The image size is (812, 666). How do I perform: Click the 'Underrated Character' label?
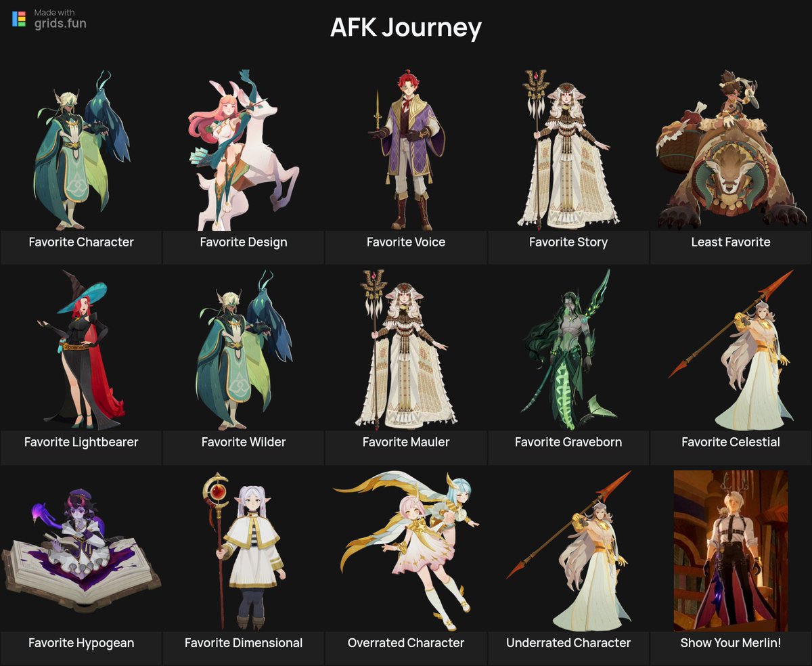568,643
